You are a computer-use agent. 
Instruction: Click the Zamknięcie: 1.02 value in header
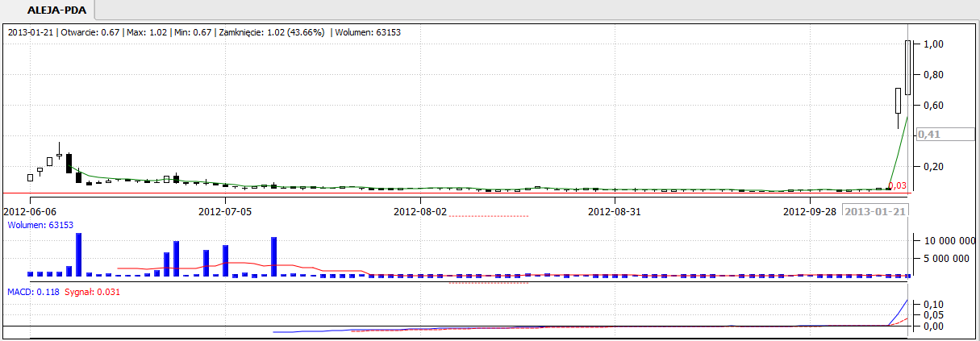[271, 32]
